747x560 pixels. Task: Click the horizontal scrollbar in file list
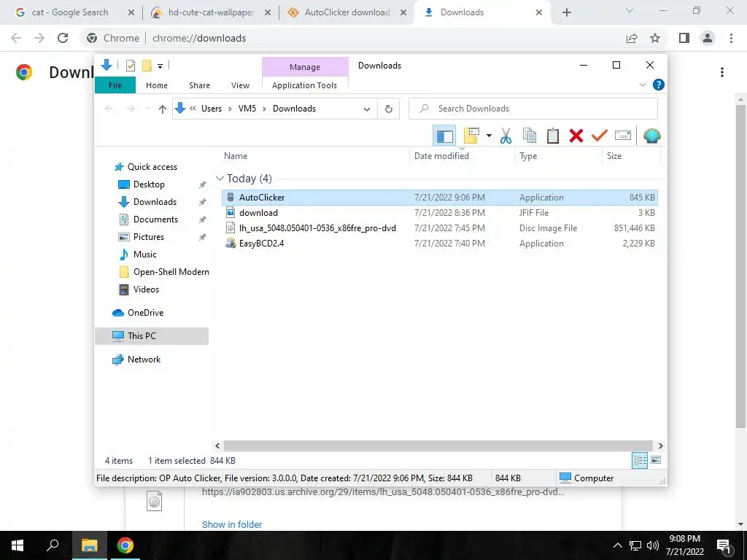point(438,446)
